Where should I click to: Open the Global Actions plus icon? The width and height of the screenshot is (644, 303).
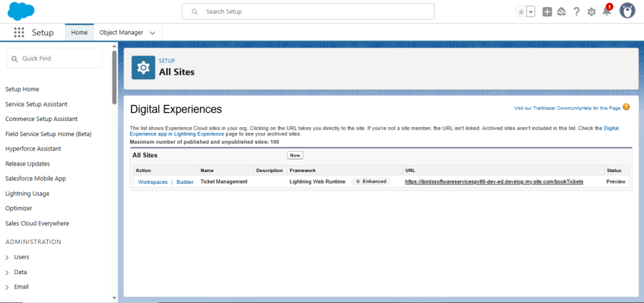(x=547, y=11)
